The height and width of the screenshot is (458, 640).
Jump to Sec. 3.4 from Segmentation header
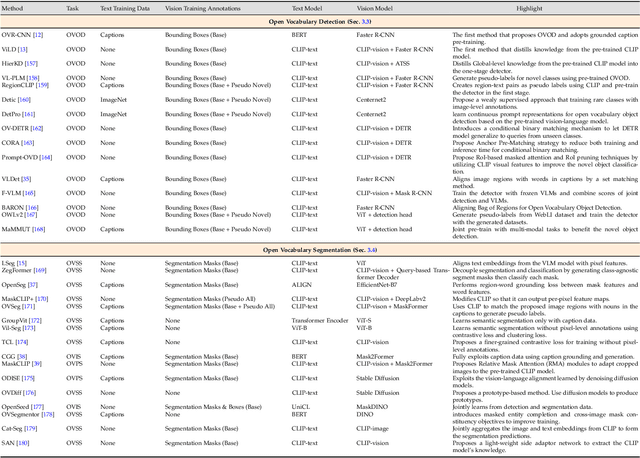click(x=369, y=250)
